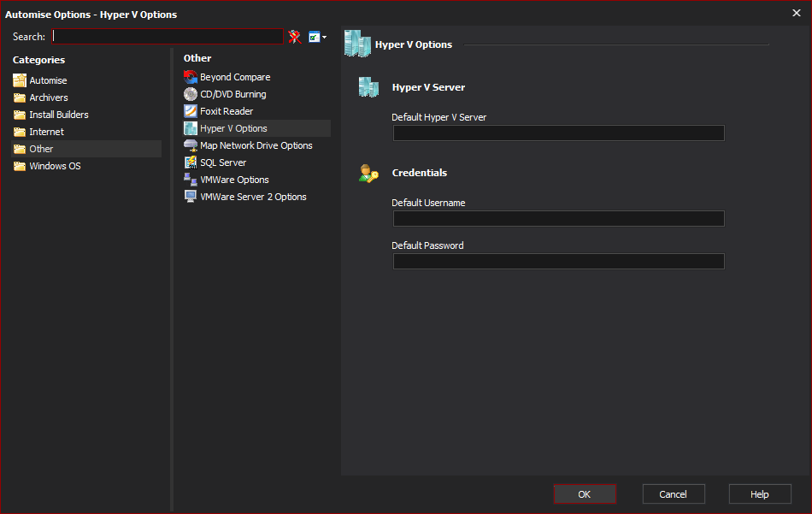Open the Windows OS category

pos(55,166)
